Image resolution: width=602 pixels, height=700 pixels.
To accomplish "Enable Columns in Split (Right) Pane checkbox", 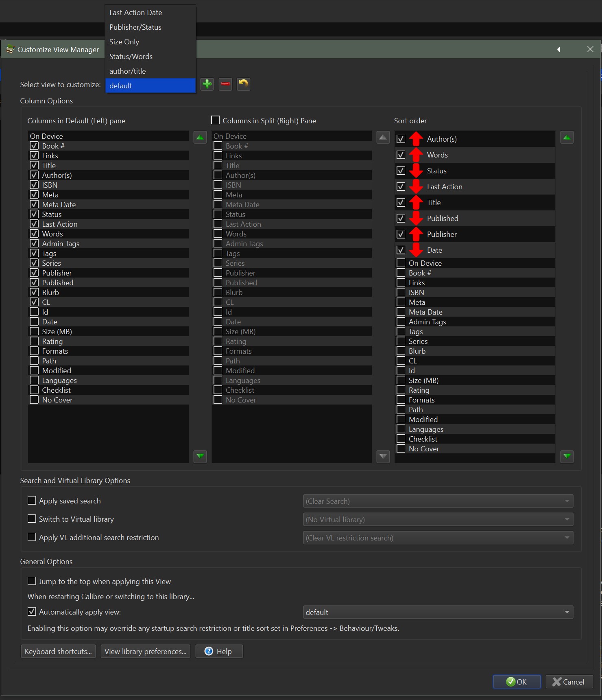I will pyautogui.click(x=216, y=120).
